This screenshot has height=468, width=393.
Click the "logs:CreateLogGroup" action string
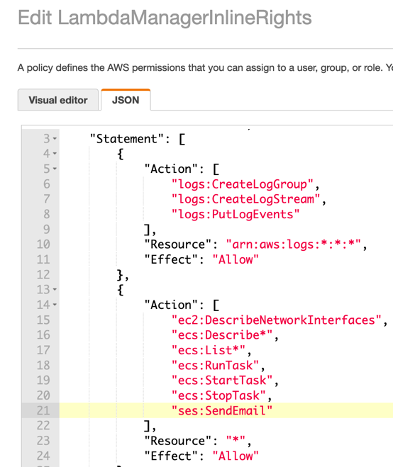242,184
